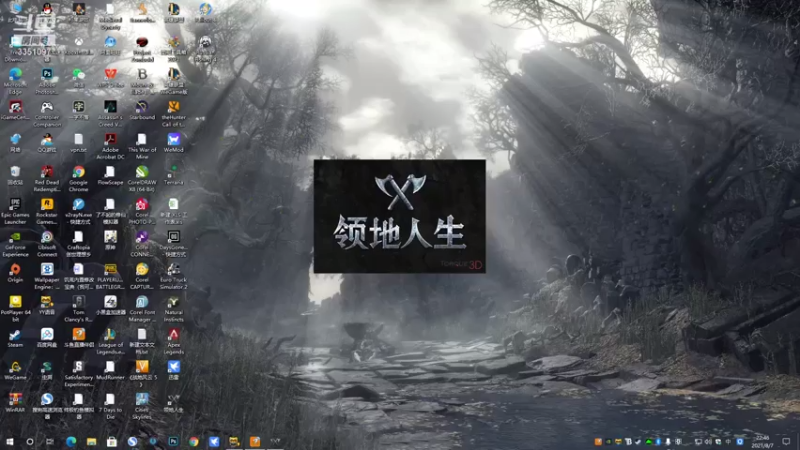Open Cortana search circle in taskbar
Screen dimensions: 800x450
30,441
